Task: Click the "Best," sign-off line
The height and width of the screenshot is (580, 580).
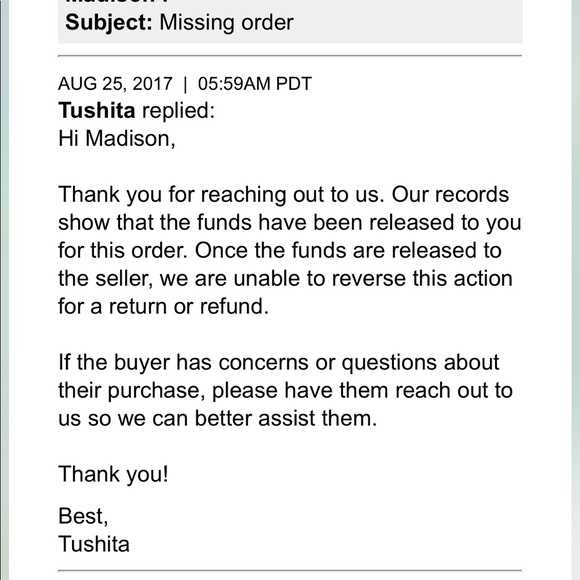Action: 83,516
